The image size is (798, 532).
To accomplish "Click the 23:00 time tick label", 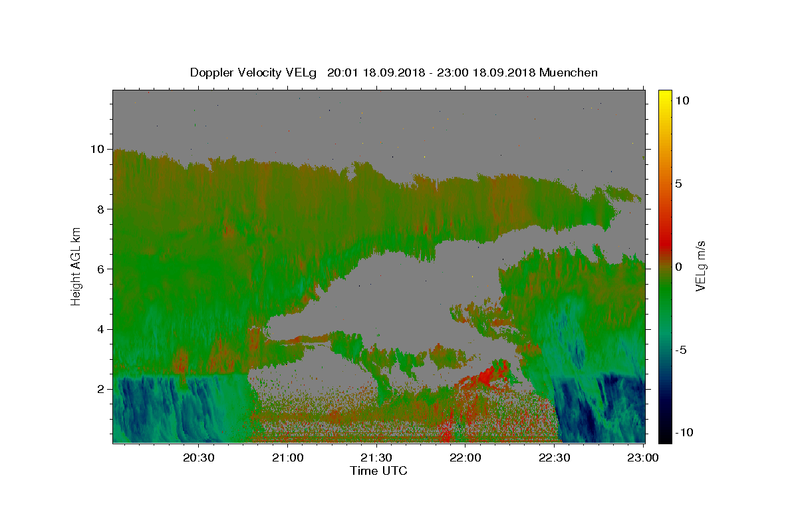I will (x=643, y=458).
